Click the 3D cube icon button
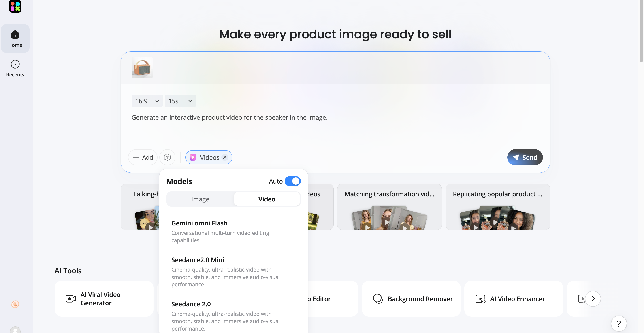This screenshot has height=333, width=644. point(167,157)
